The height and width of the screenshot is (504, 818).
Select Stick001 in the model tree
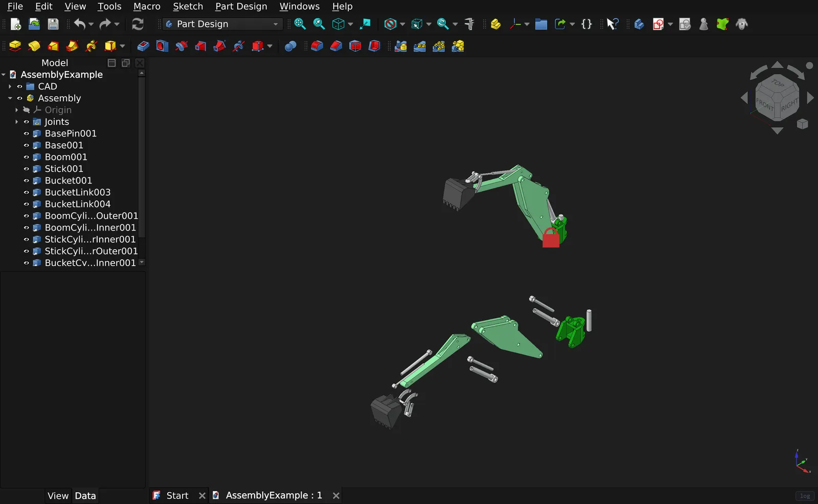[x=64, y=169]
